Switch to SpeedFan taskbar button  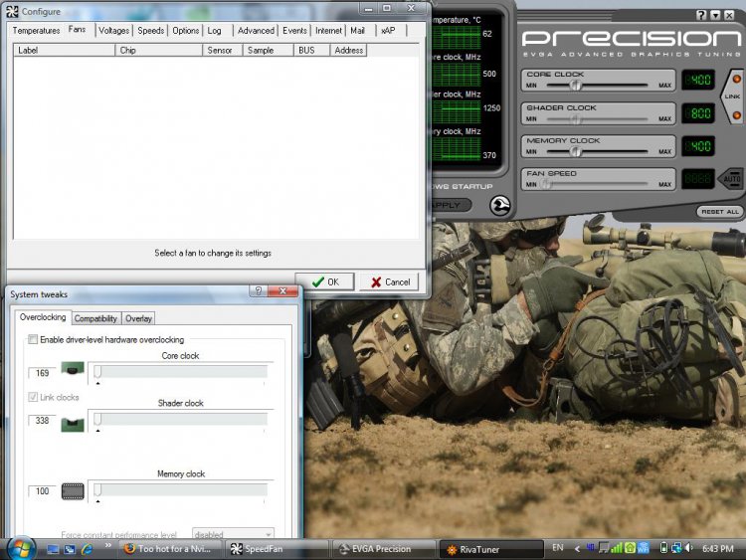[276, 549]
